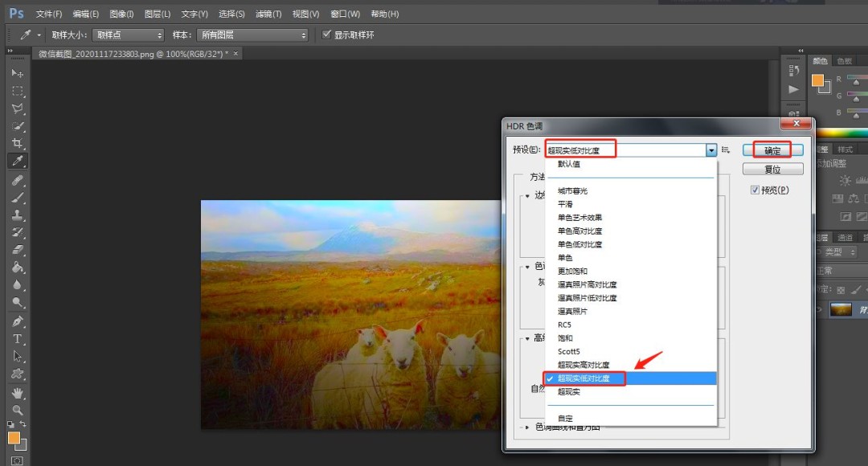This screenshot has height=466, width=868.
Task: Expand the toolbox using the double arrows
Action: click(x=10, y=51)
